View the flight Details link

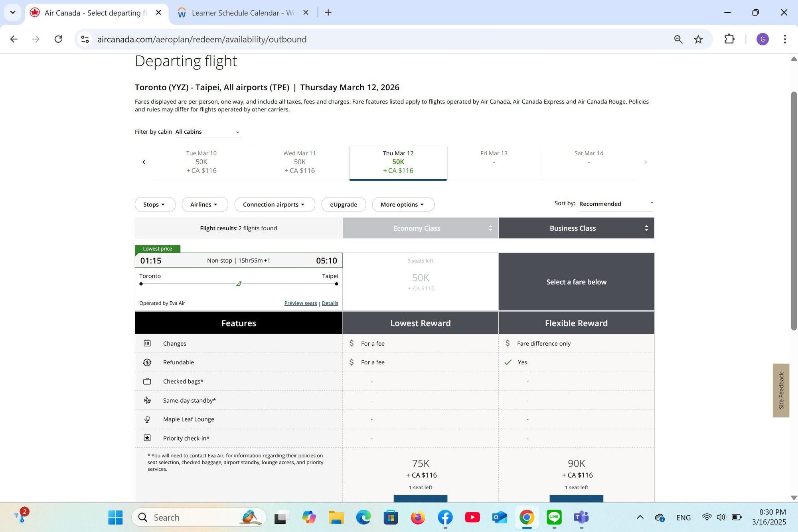tap(330, 303)
